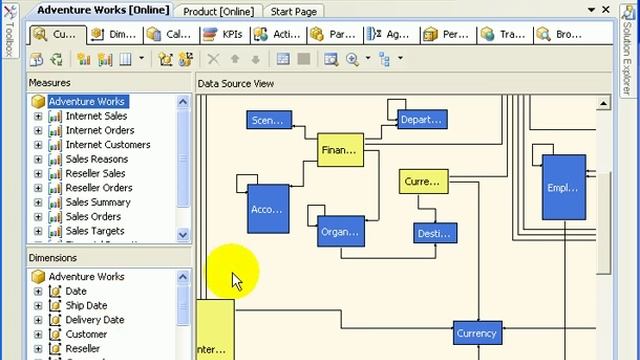Open the Toolbox side panel
This screenshot has height=360, width=640.
(x=10, y=31)
